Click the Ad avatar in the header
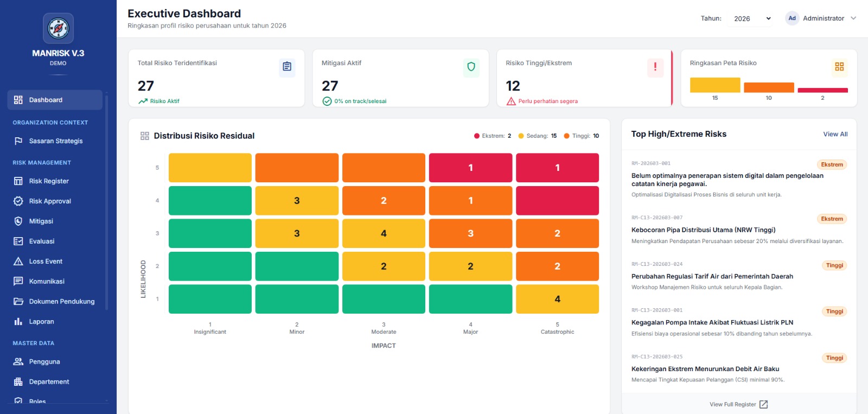The height and width of the screenshot is (414, 868). [792, 18]
